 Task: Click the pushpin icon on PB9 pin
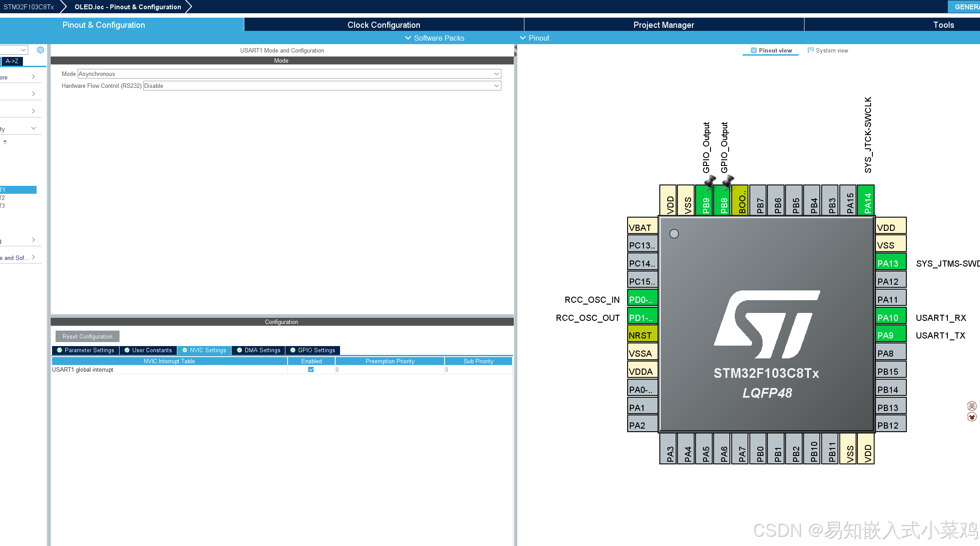pyautogui.click(x=710, y=181)
